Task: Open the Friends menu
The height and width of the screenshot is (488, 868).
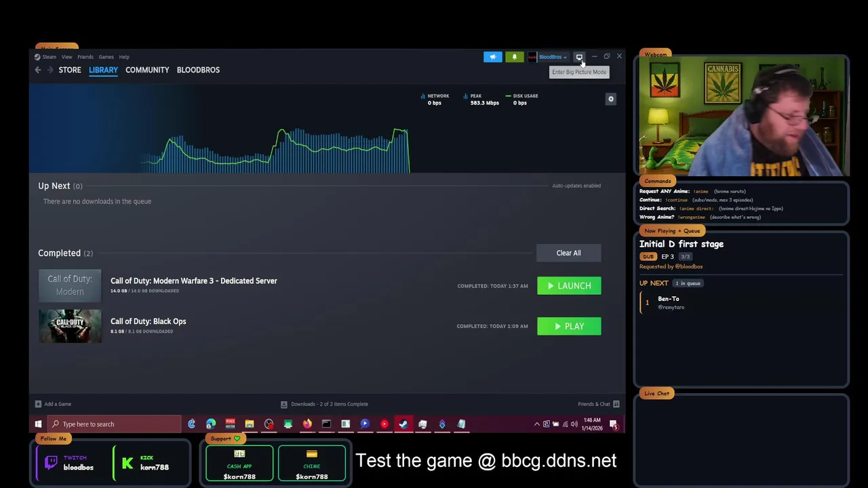Action: (85, 57)
